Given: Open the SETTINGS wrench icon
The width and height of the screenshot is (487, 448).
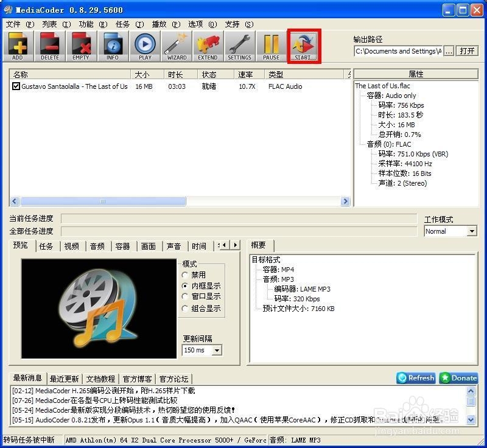Looking at the screenshot, I should [239, 46].
